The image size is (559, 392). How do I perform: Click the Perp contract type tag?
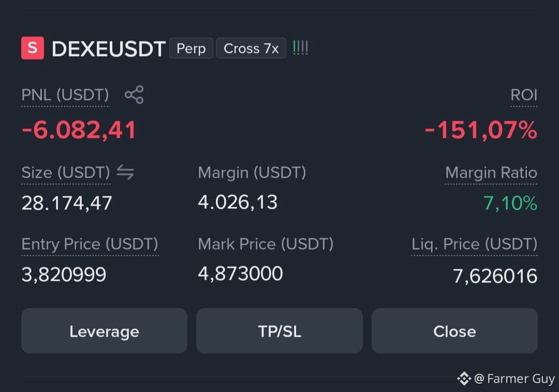pyautogui.click(x=191, y=48)
